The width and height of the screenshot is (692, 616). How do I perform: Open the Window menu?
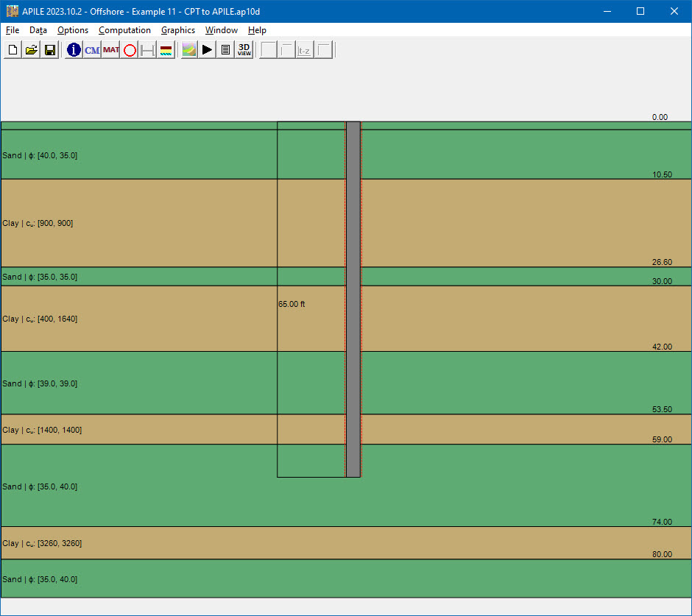(221, 30)
